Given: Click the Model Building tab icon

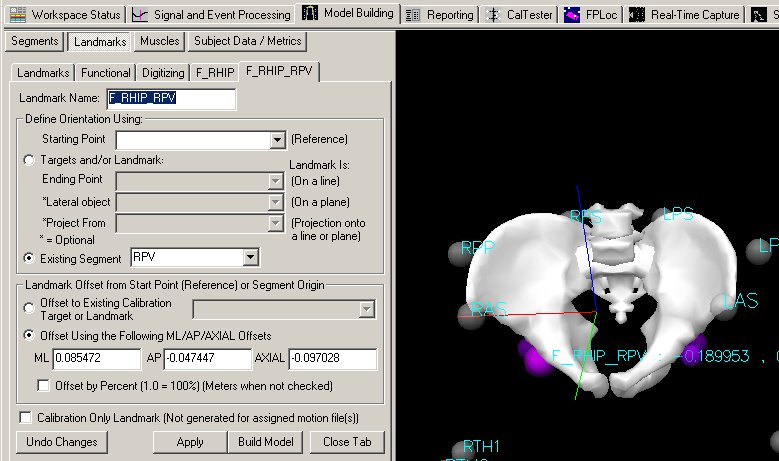Looking at the screenshot, I should click(310, 13).
